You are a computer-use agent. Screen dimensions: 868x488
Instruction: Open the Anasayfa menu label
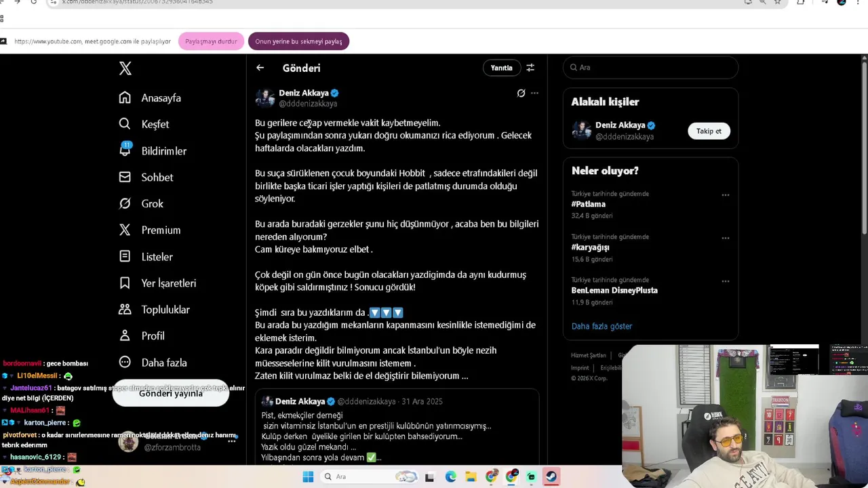[161, 98]
